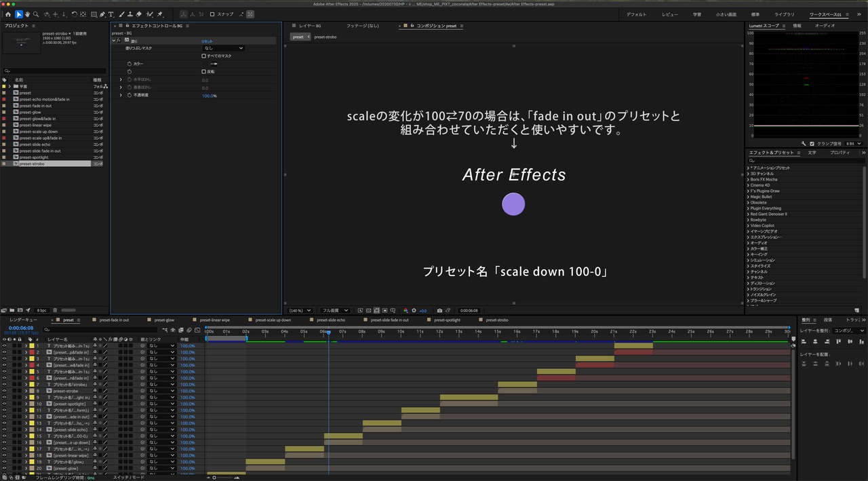Open the 140% magnification dropdown
This screenshot has height=481, width=868.
click(300, 311)
